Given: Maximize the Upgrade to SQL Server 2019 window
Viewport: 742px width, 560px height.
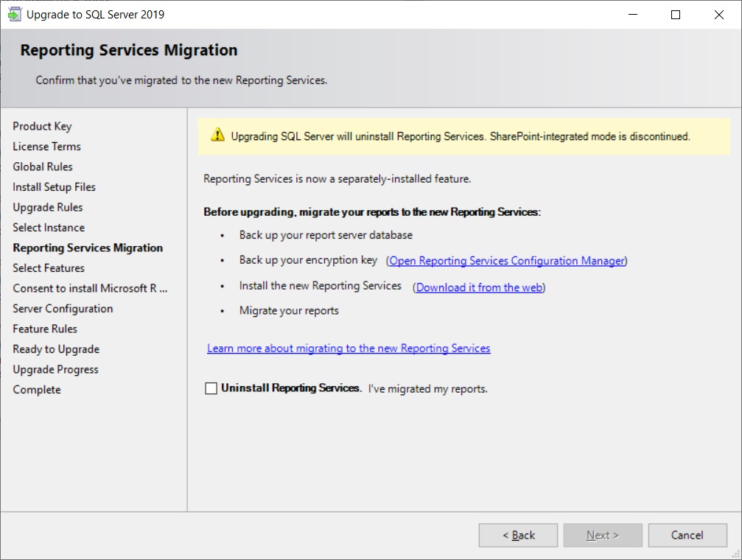Looking at the screenshot, I should point(676,15).
